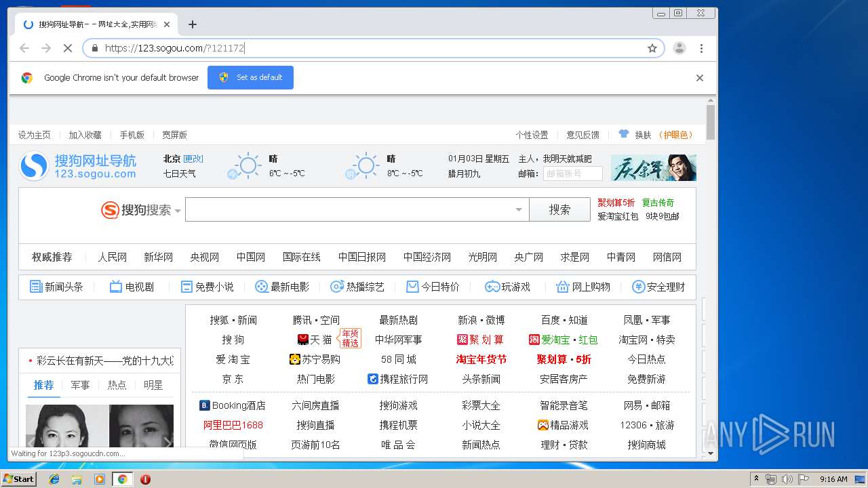Open File Explorer from taskbar
Image resolution: width=868 pixels, height=488 pixels.
coord(77,479)
